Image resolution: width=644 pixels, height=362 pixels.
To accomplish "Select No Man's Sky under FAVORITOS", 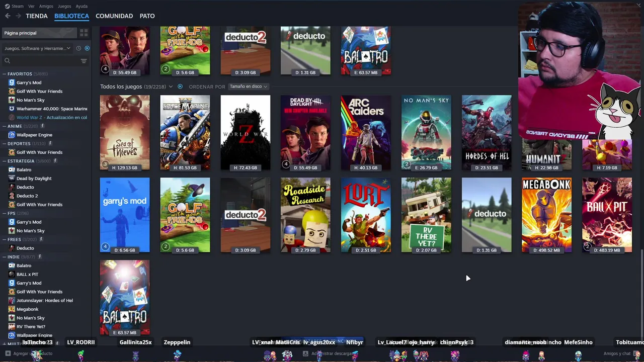I will [x=31, y=100].
